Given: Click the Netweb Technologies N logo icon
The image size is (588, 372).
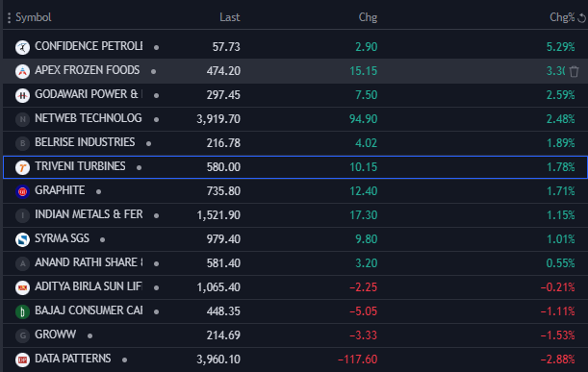Looking at the screenshot, I should tap(22, 119).
